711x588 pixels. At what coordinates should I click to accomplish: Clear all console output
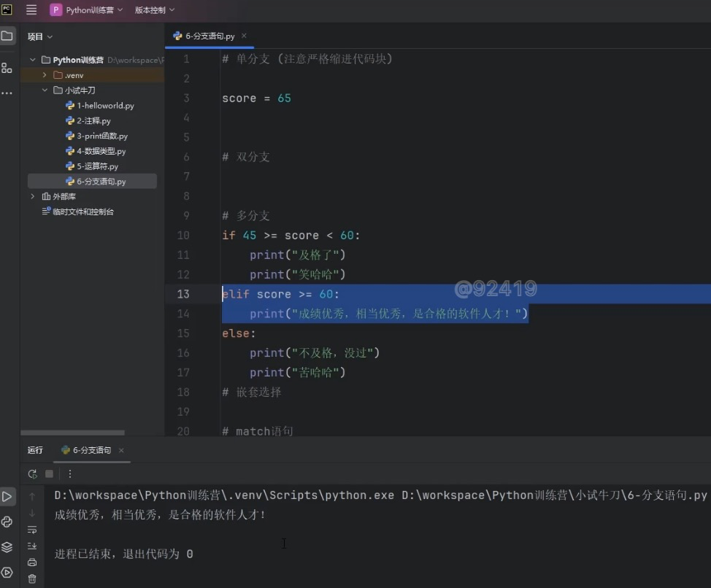point(32,579)
